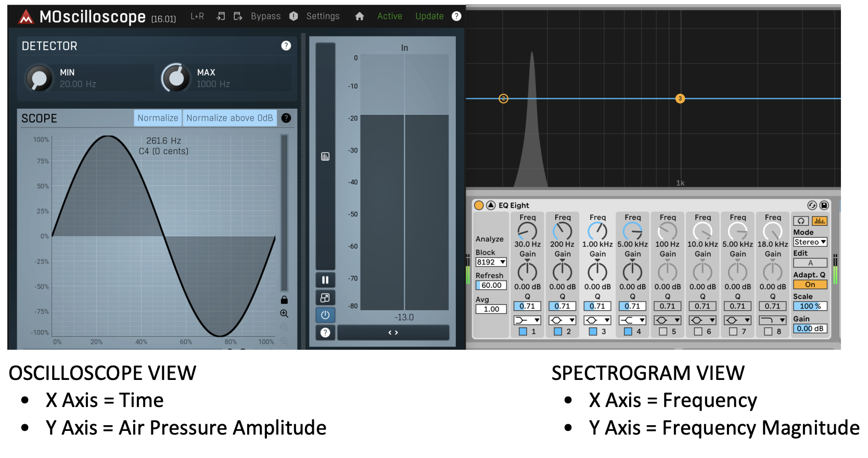Pause the input meter display
Screen dimensions: 868x458
pyautogui.click(x=325, y=280)
